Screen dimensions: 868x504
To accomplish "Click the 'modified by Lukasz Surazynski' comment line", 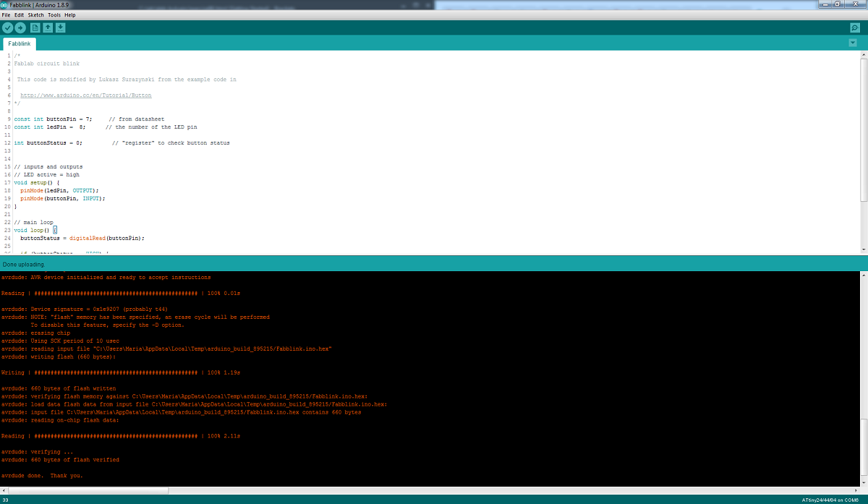I will (x=127, y=80).
